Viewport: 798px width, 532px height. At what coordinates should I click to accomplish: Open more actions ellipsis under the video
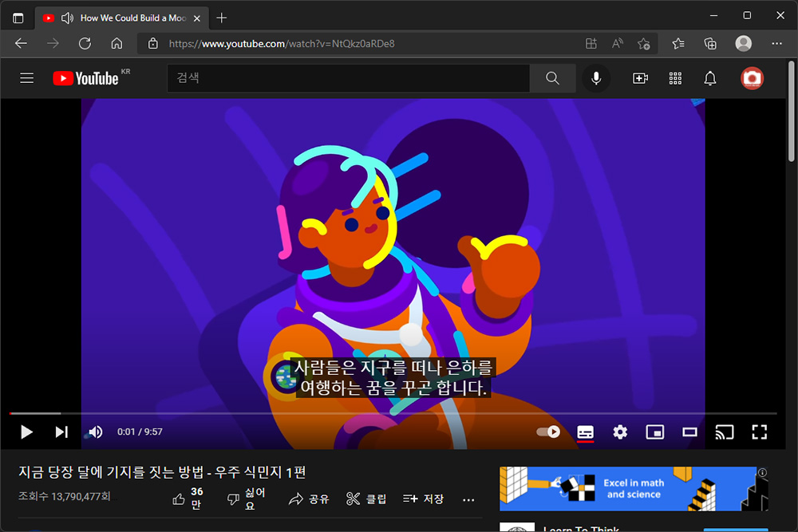click(x=468, y=500)
